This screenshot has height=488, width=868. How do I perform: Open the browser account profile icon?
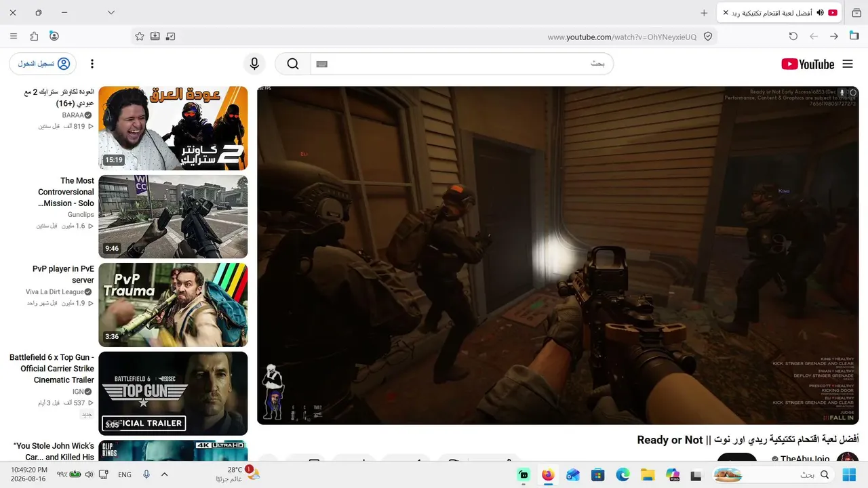point(54,37)
